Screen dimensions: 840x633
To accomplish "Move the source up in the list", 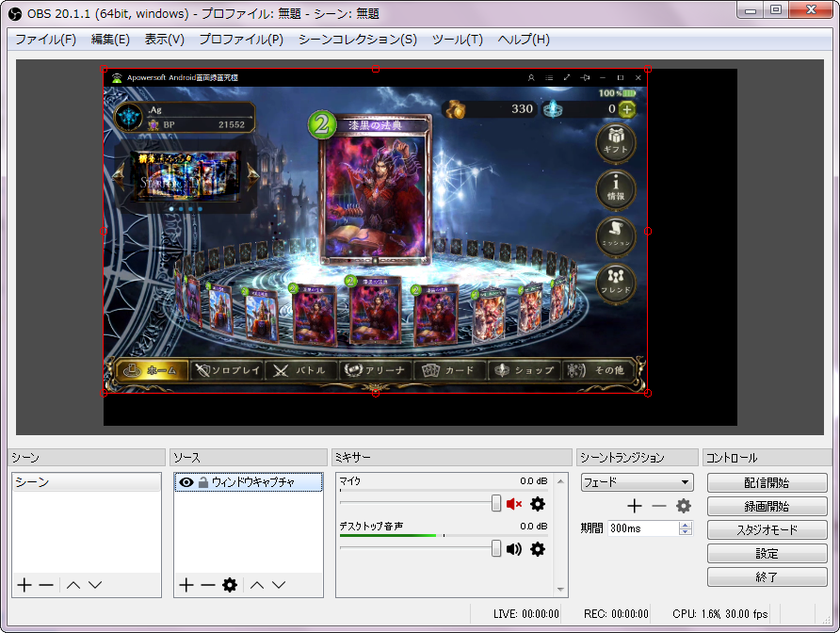I will pyautogui.click(x=257, y=585).
